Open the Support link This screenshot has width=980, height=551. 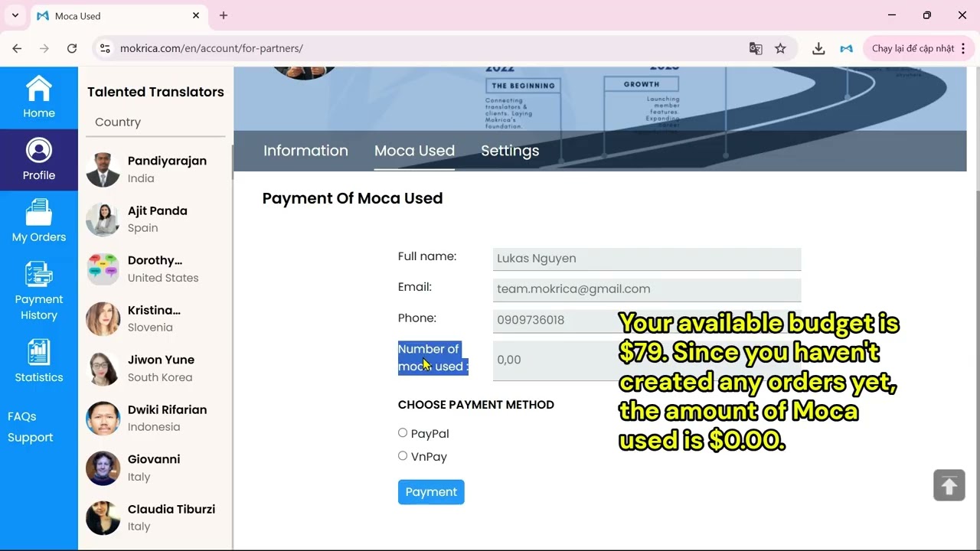[x=31, y=438]
